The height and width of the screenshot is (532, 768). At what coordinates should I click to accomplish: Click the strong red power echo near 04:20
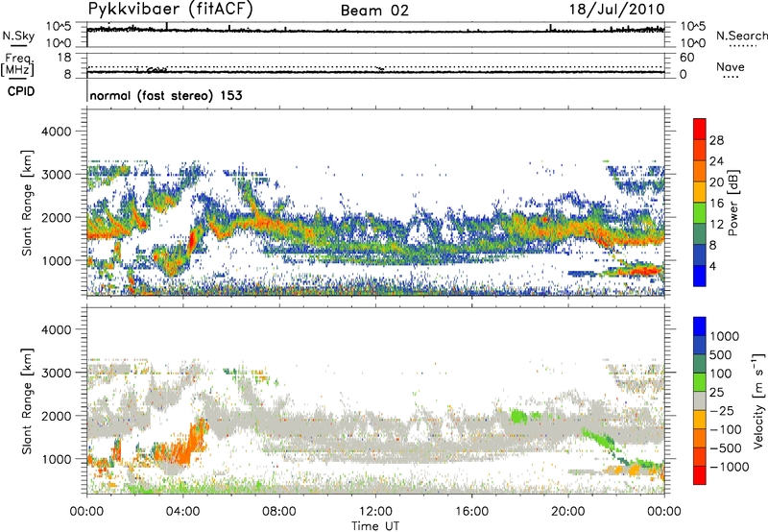tap(192, 240)
